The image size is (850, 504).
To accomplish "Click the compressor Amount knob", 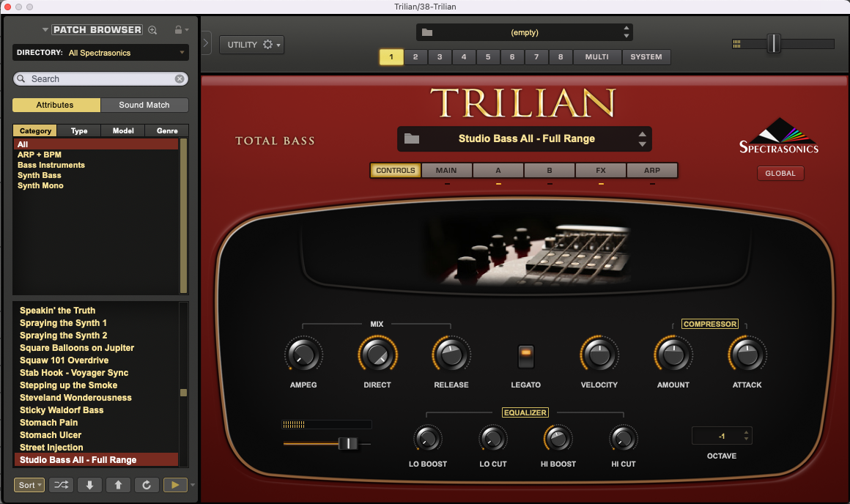I will tap(673, 355).
